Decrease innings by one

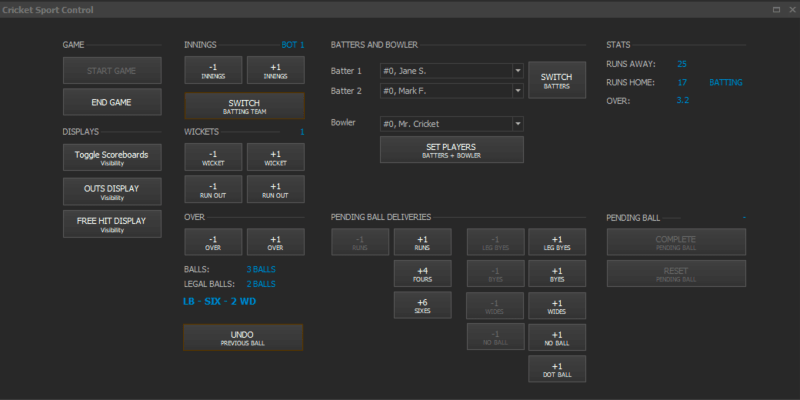213,70
